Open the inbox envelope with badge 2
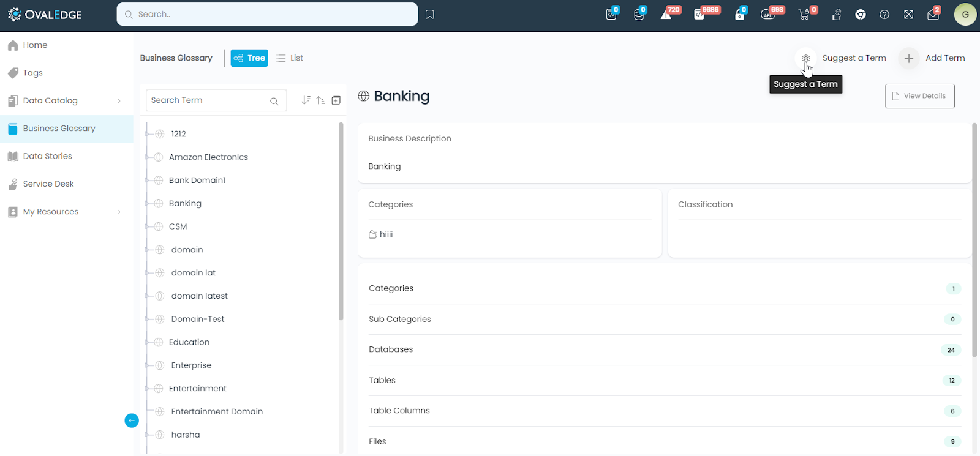This screenshot has height=456, width=980. pyautogui.click(x=933, y=15)
